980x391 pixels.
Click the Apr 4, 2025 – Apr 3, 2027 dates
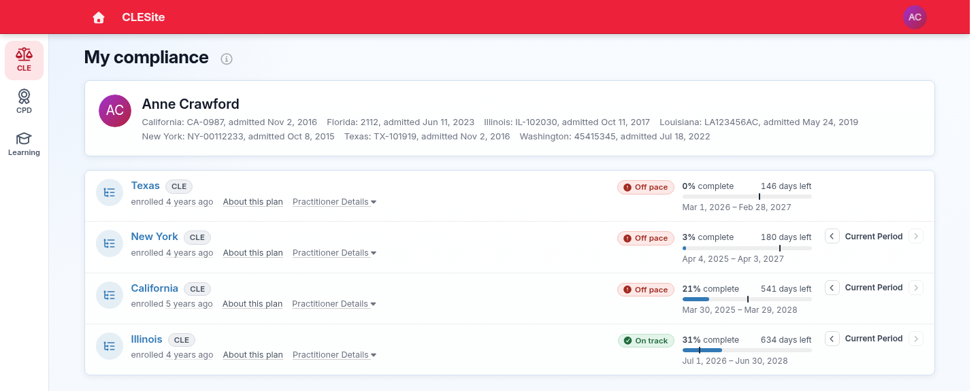pos(734,259)
